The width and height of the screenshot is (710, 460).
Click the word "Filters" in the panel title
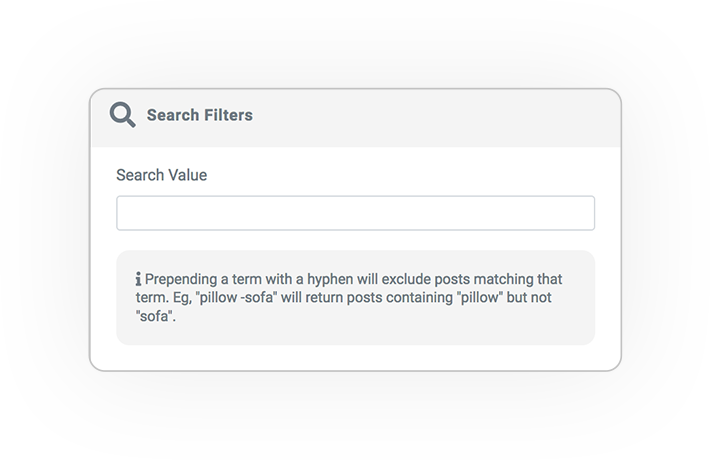click(x=229, y=115)
